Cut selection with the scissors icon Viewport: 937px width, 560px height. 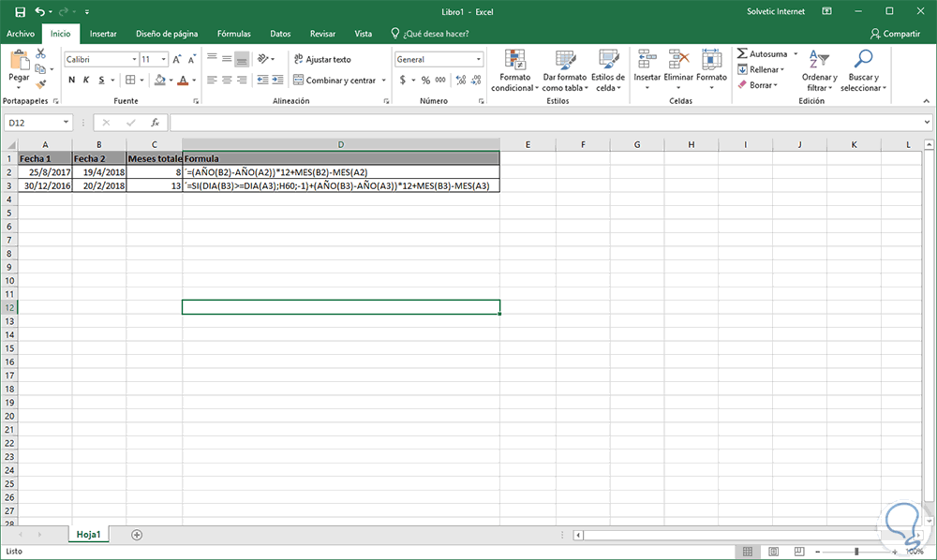(40, 53)
